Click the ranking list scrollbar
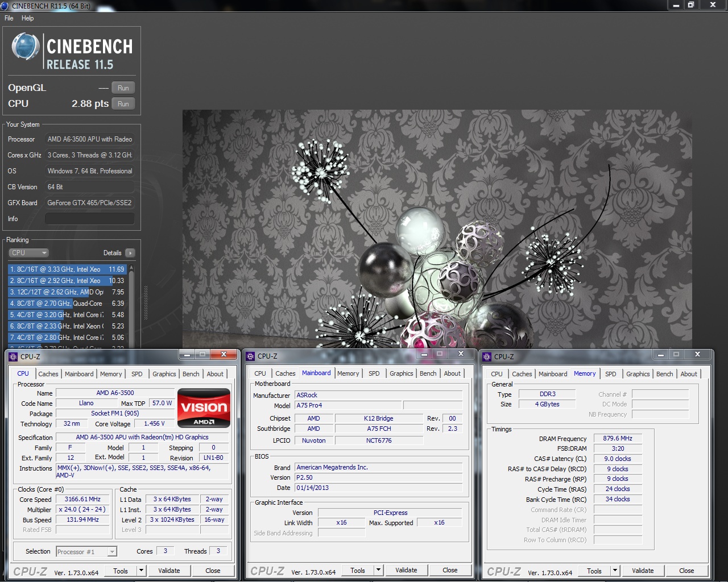Screen dimensions: 728x582 click(x=131, y=306)
